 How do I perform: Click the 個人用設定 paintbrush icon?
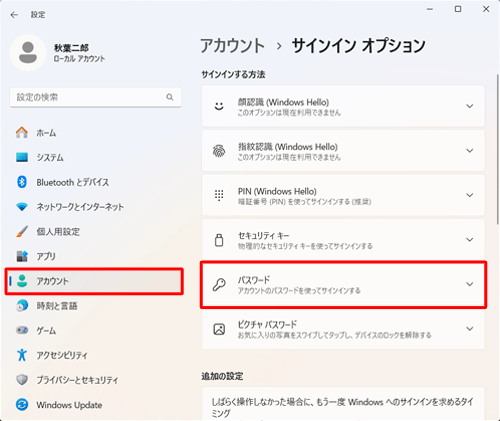coord(22,232)
